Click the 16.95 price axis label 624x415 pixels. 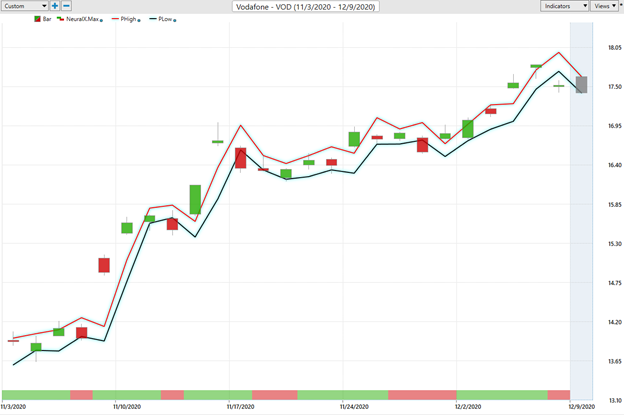click(614, 126)
